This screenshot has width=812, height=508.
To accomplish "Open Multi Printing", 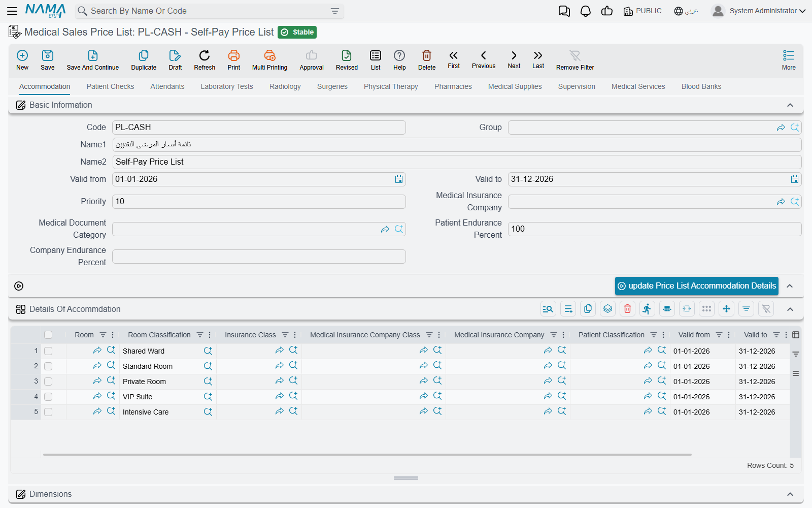I will (x=269, y=59).
